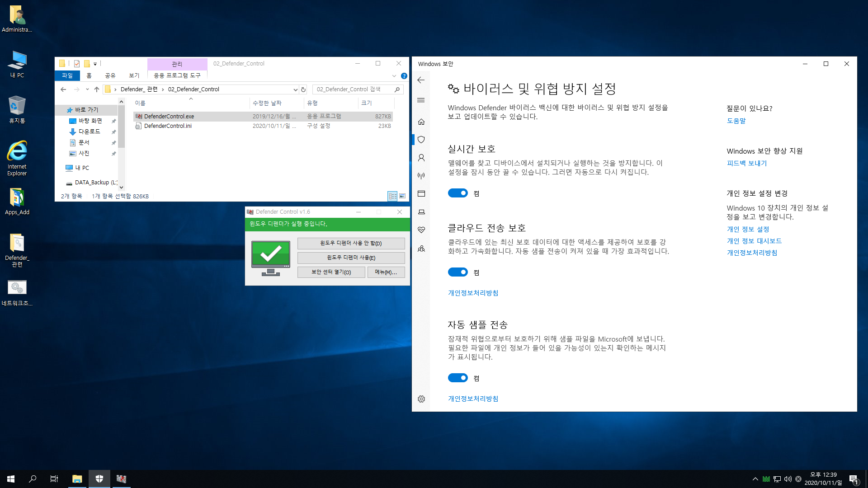Open the 보기 ribbon tab
The width and height of the screenshot is (868, 488).
pos(134,75)
